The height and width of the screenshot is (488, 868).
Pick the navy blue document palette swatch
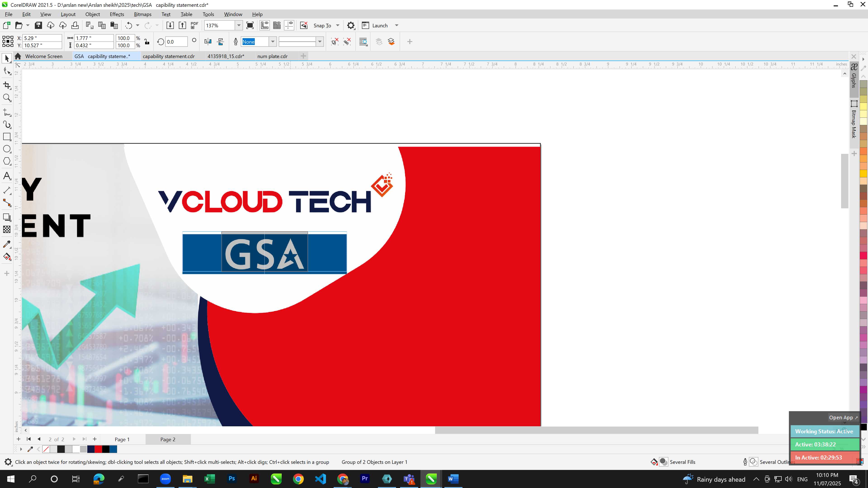click(x=91, y=449)
